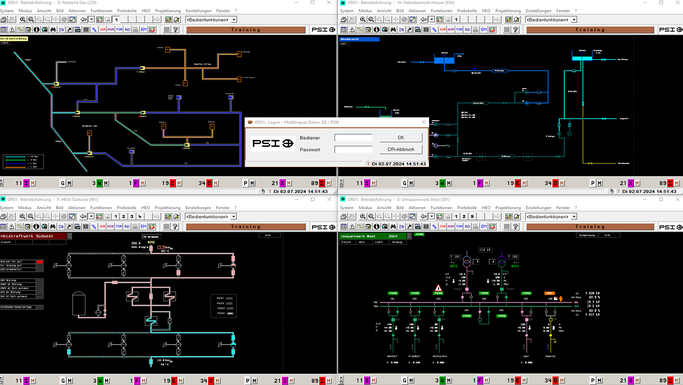This screenshot has height=385, width=683.
Task: Click info icon in Gas window toolbar
Action: click(36, 30)
